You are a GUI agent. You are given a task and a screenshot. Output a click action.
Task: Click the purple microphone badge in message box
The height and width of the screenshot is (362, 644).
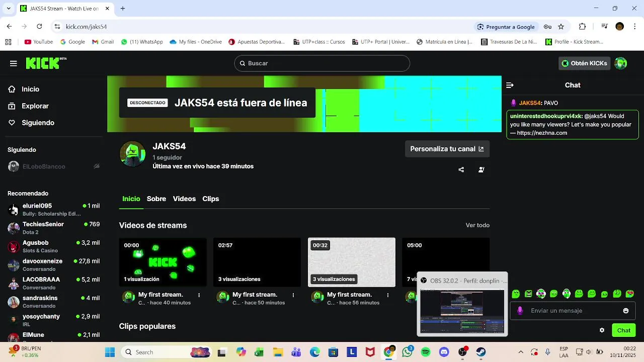[520, 311]
